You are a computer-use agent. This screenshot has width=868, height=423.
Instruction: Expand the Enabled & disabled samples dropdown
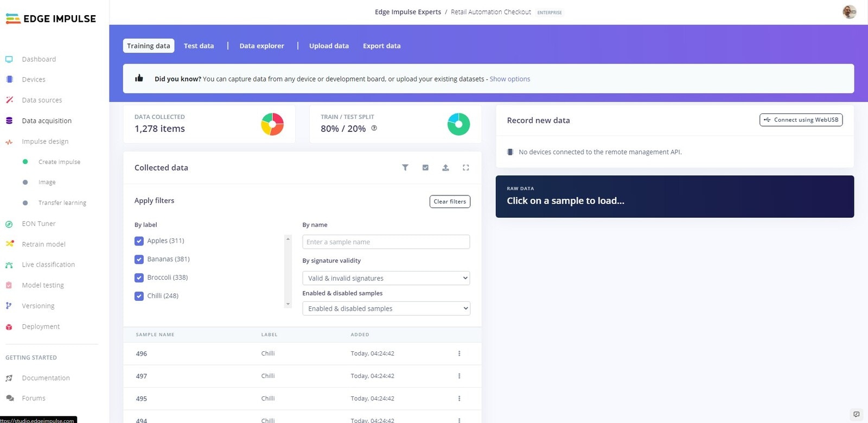click(386, 308)
